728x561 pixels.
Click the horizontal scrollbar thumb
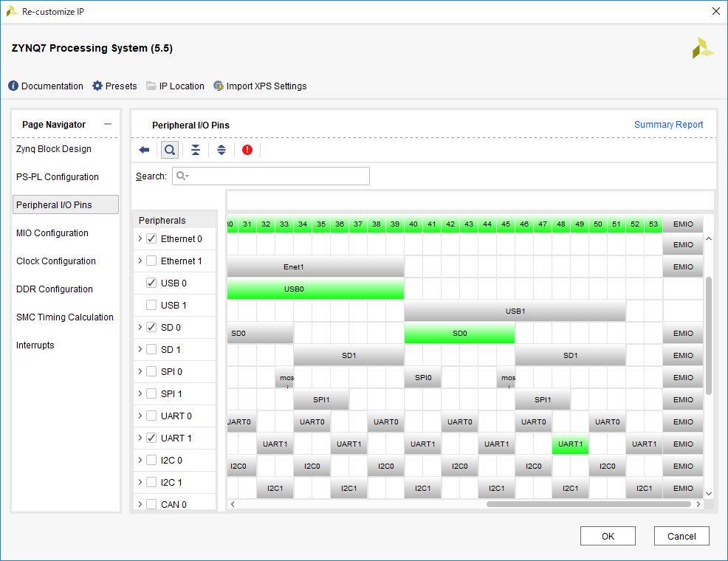pos(588,504)
